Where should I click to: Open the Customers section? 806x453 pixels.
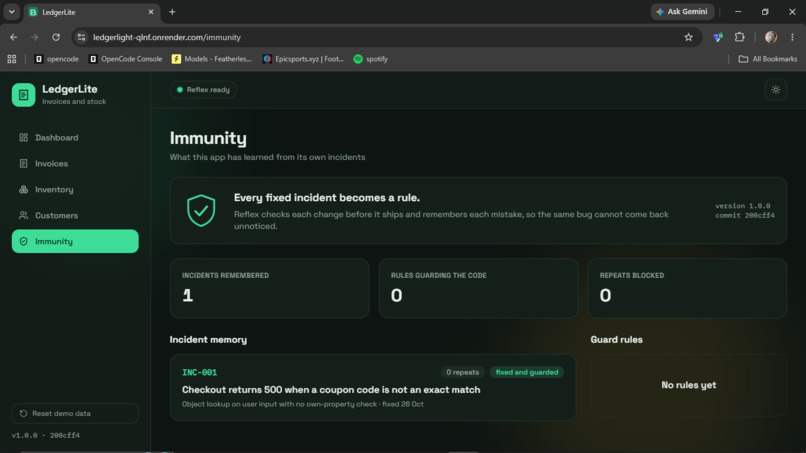(x=75, y=215)
